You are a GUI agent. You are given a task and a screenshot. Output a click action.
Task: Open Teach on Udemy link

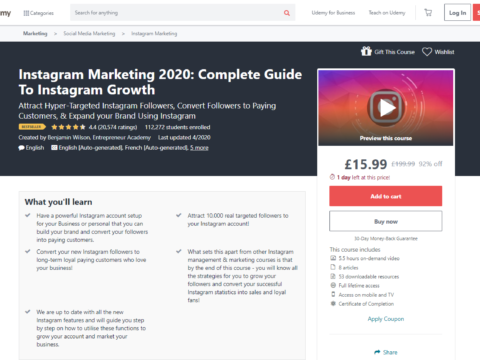(x=387, y=13)
